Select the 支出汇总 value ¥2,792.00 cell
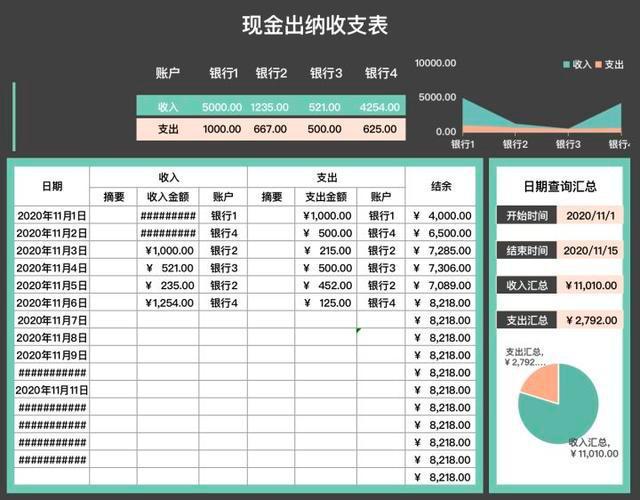This screenshot has height=500, width=640. (x=590, y=320)
